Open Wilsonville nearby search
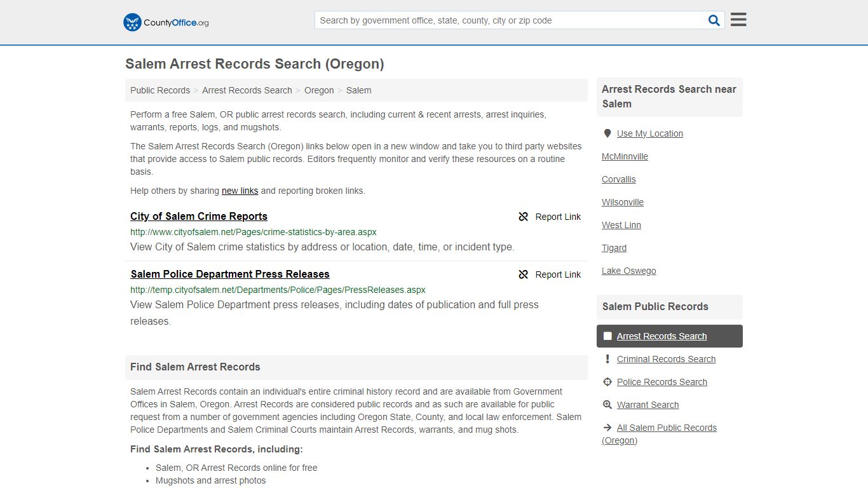Image resolution: width=868 pixels, height=488 pixels. 623,202
